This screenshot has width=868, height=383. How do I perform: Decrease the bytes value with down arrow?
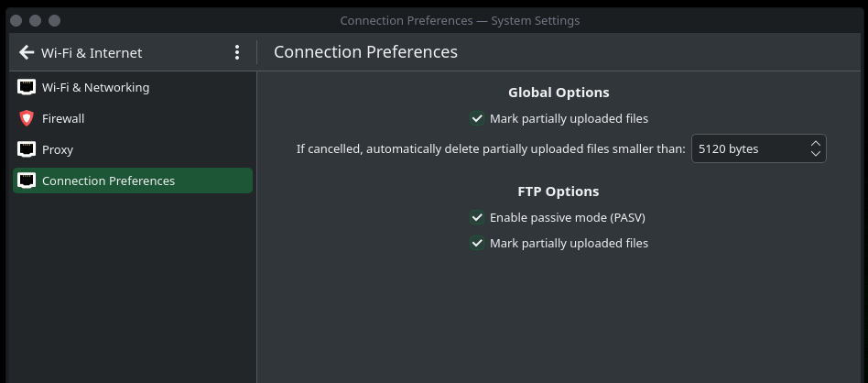(x=815, y=154)
